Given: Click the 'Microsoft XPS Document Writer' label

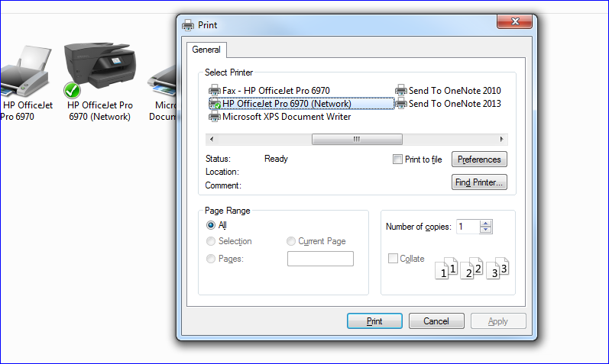Looking at the screenshot, I should 287,117.
